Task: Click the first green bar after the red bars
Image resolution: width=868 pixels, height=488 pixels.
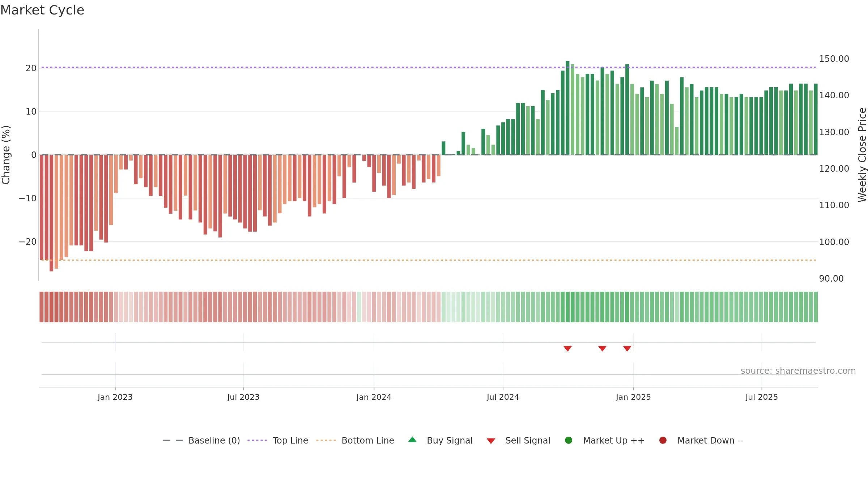Action: 443,148
